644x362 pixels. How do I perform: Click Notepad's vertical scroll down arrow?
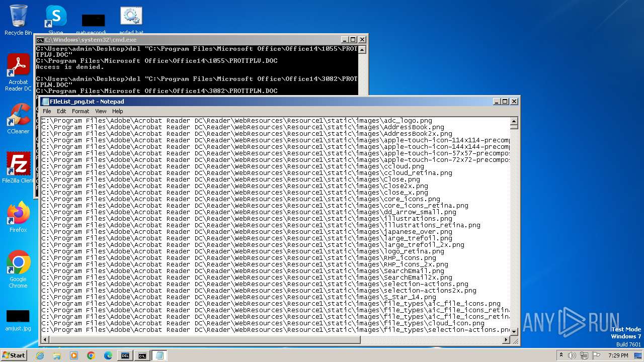point(514,332)
